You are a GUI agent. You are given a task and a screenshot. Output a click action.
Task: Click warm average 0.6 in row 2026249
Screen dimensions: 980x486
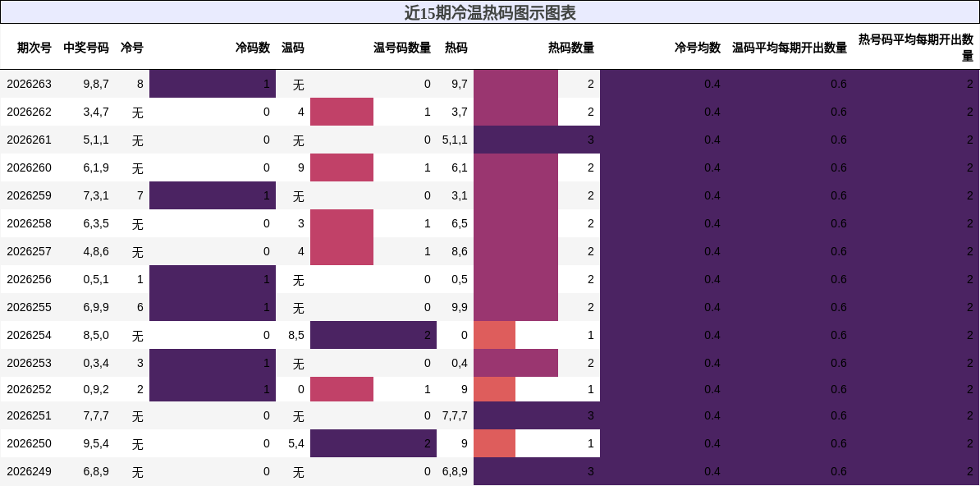click(x=839, y=471)
